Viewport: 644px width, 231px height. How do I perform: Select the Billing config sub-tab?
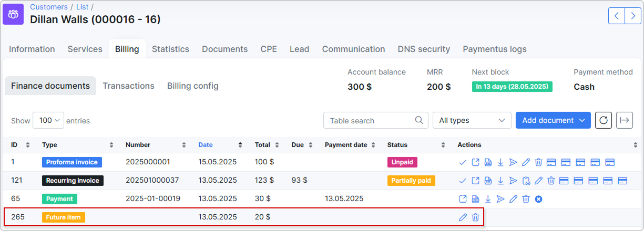tap(192, 86)
